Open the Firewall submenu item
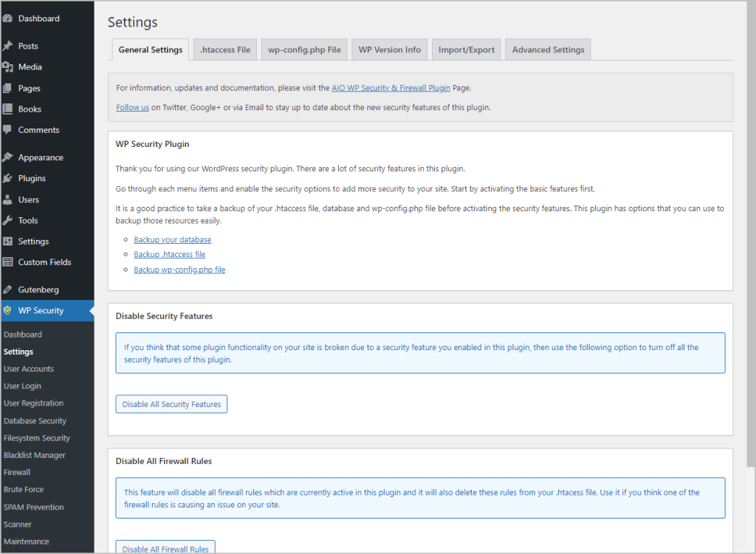This screenshot has width=756, height=554. 17,473
